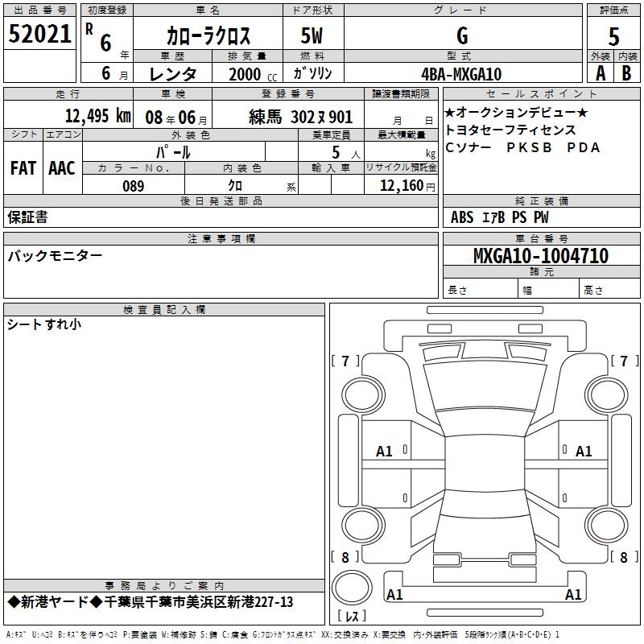644x644 pixels.
Task: Click the 新港ヤード address line
Action: coord(151,602)
